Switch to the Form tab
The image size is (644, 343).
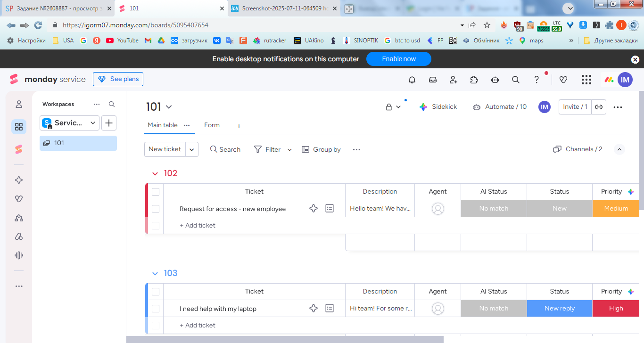[212, 125]
